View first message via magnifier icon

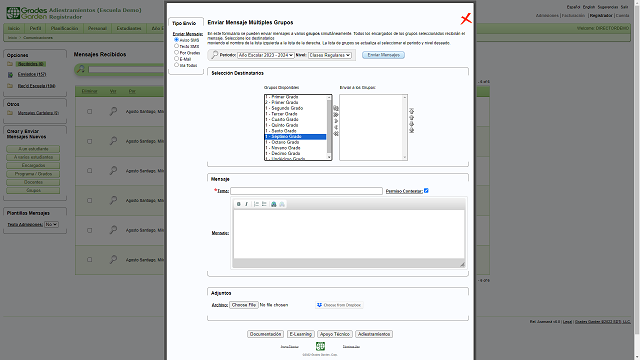pyautogui.click(x=113, y=111)
